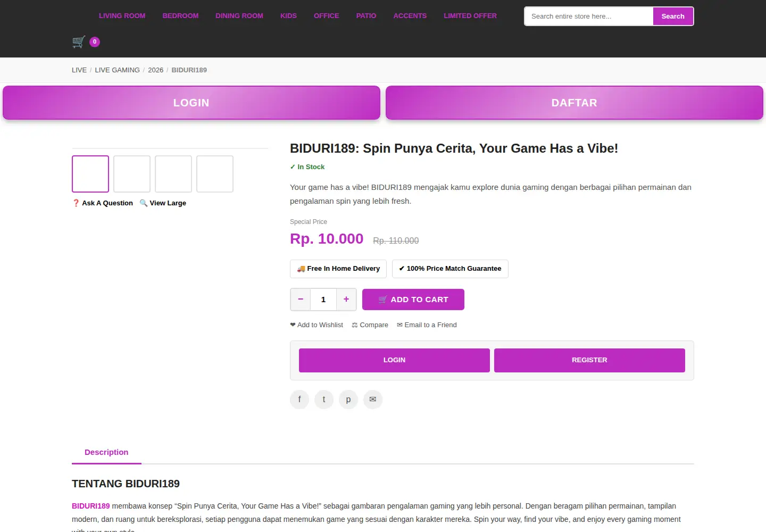Open the shopping cart icon
Screen dimensions: 766x532
[79, 42]
